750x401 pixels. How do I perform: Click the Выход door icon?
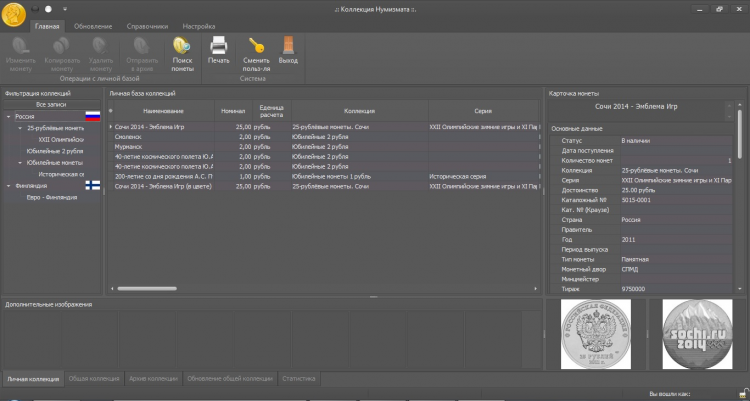point(288,46)
